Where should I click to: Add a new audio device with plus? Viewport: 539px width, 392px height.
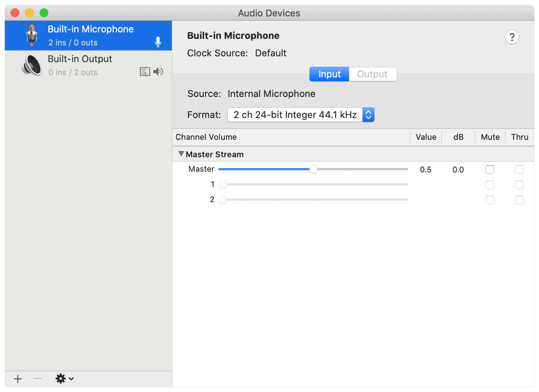[x=18, y=379]
